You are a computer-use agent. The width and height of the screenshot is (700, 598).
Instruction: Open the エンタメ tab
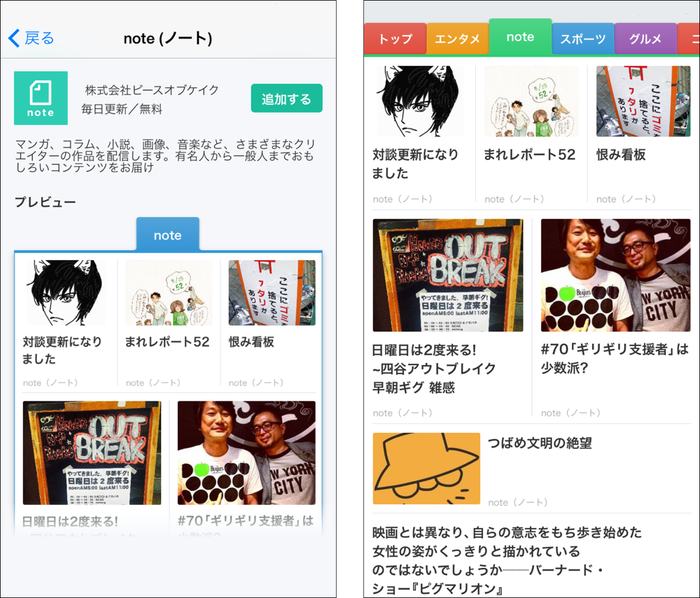(458, 38)
